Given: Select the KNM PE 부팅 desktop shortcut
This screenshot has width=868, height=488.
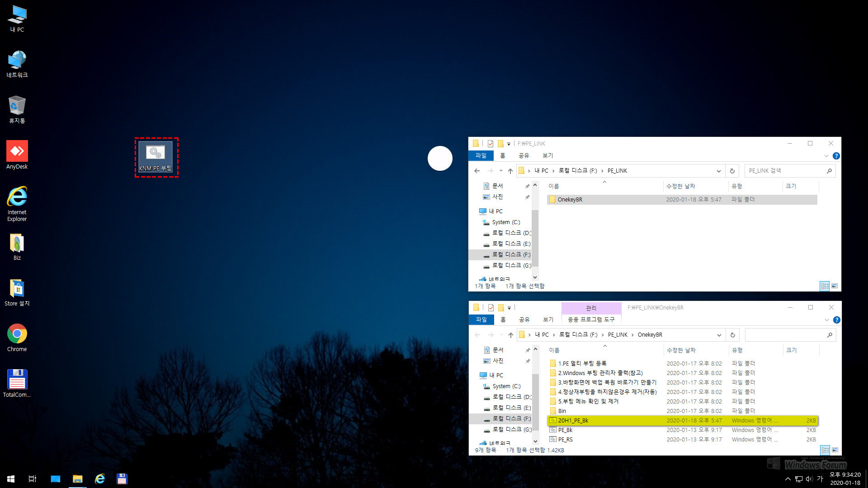Looking at the screenshot, I should [156, 157].
